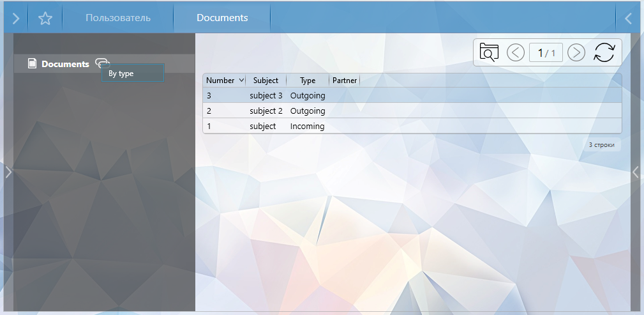Switch to the Пользователь tab
The height and width of the screenshot is (315, 644).
point(118,18)
